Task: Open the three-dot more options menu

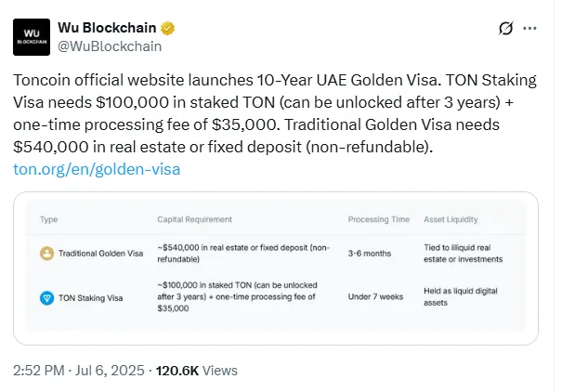Action: click(x=530, y=29)
